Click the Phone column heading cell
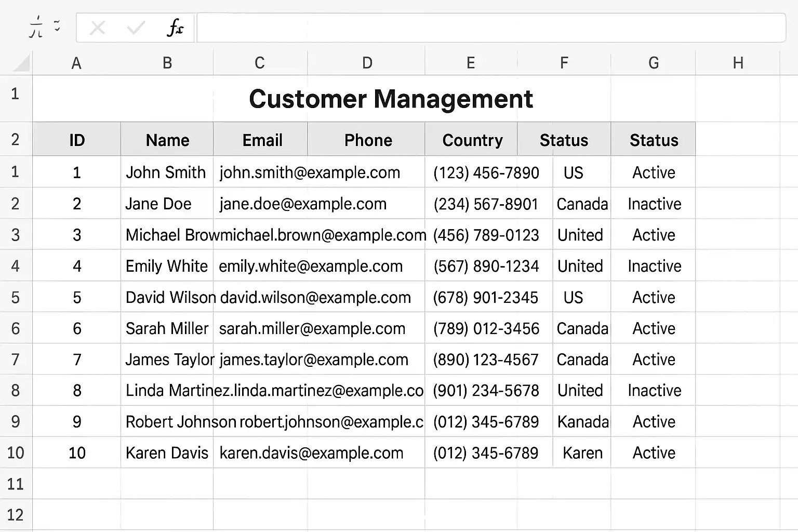The height and width of the screenshot is (532, 798). (368, 140)
